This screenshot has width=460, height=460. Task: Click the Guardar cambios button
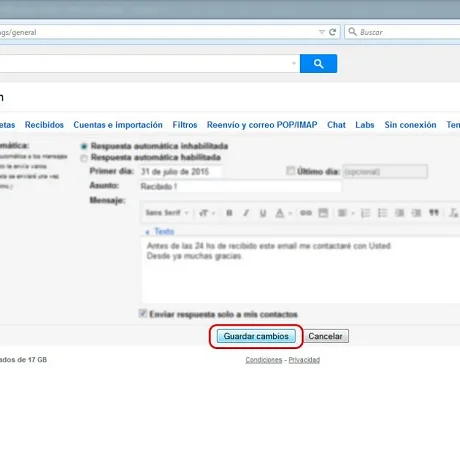coord(256,336)
